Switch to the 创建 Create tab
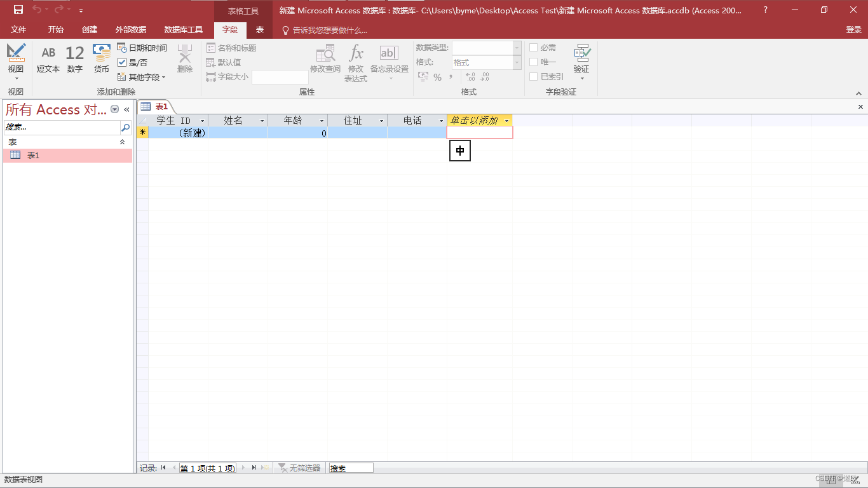This screenshot has height=488, width=868. pyautogui.click(x=90, y=30)
